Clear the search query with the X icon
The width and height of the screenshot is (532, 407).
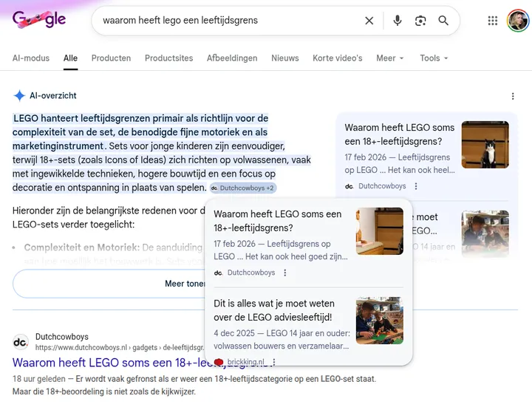tap(369, 21)
